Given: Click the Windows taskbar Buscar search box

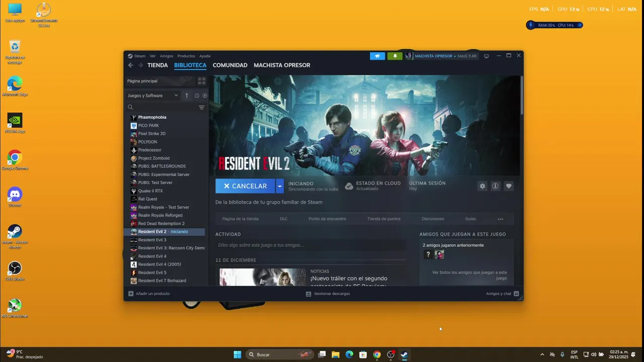Looking at the screenshot, I should 280,354.
